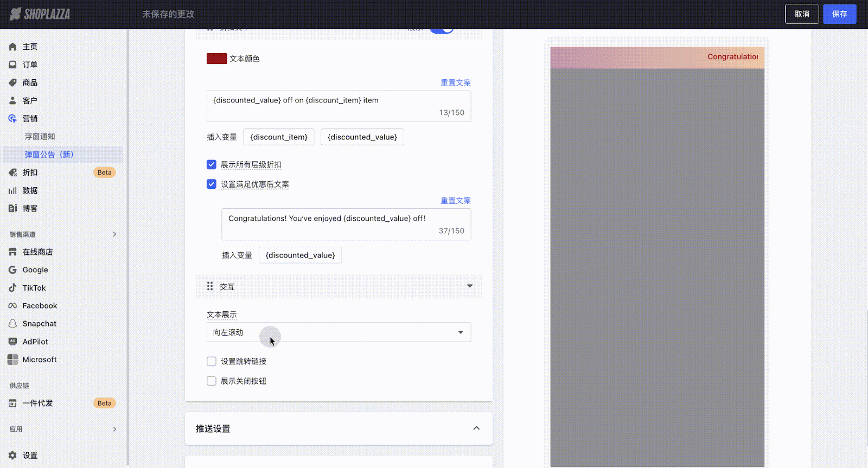The width and height of the screenshot is (868, 468).
Task: Open the 主页 home icon
Action: (x=12, y=47)
